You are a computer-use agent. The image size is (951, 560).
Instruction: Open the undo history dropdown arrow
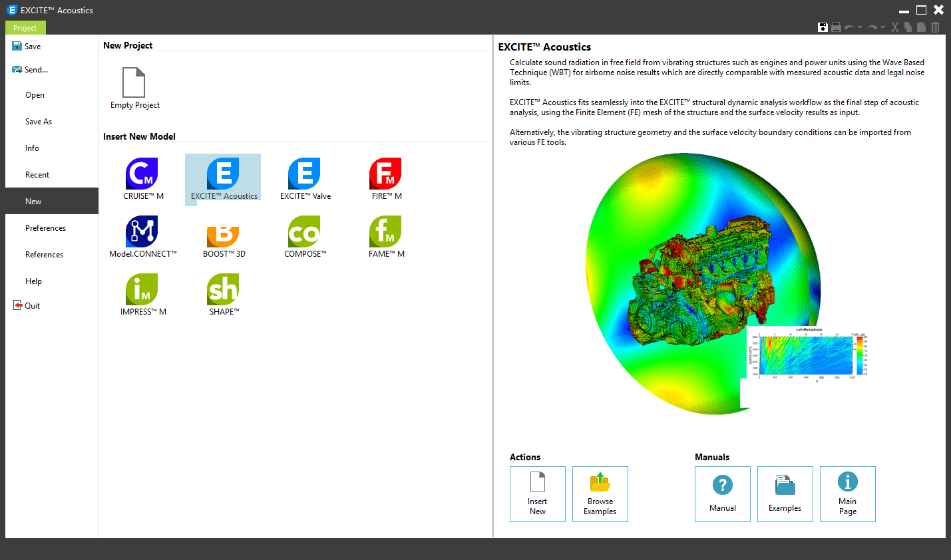[860, 28]
